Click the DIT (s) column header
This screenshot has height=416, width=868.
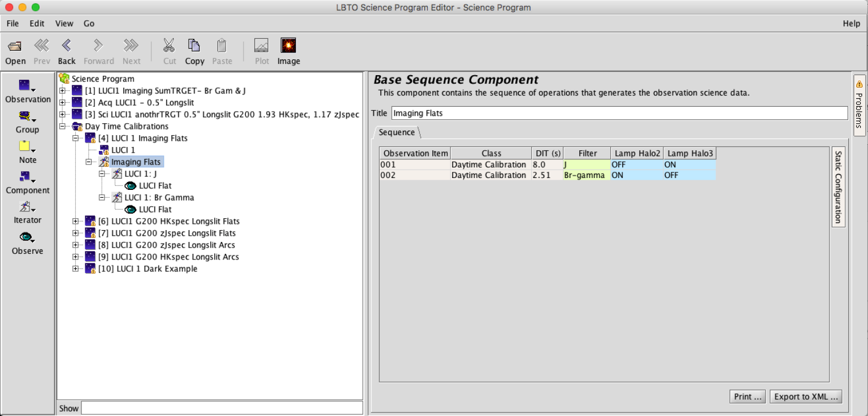547,153
